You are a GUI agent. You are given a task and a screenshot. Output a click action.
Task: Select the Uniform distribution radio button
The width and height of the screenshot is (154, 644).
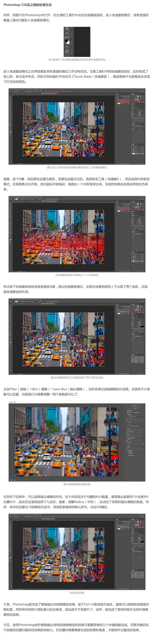(x=128, y=452)
